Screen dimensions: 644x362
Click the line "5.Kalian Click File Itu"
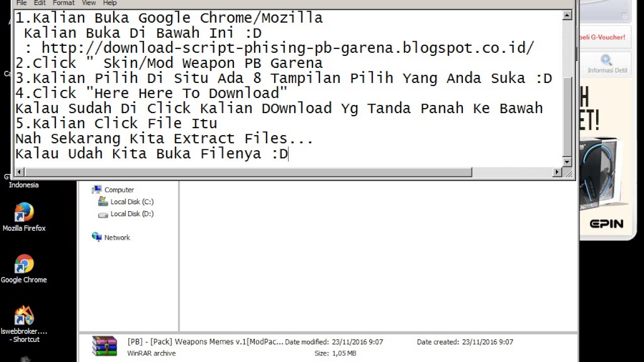point(116,124)
